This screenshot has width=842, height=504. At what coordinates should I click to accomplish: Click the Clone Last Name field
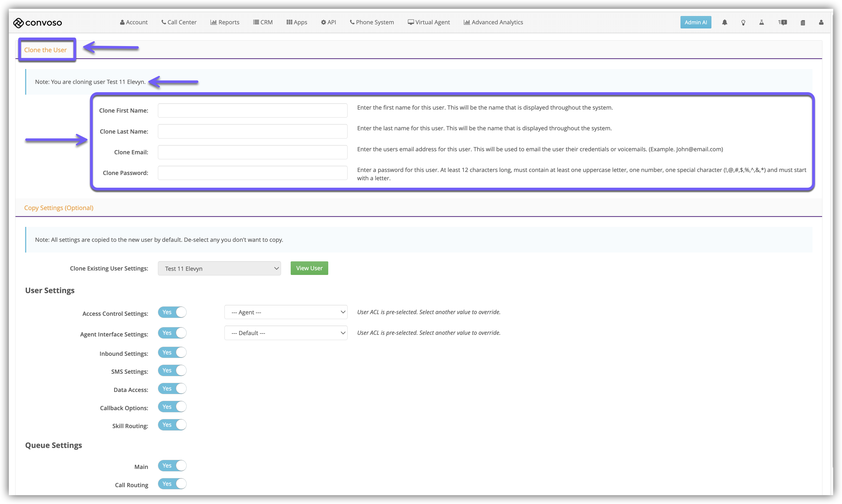click(252, 131)
